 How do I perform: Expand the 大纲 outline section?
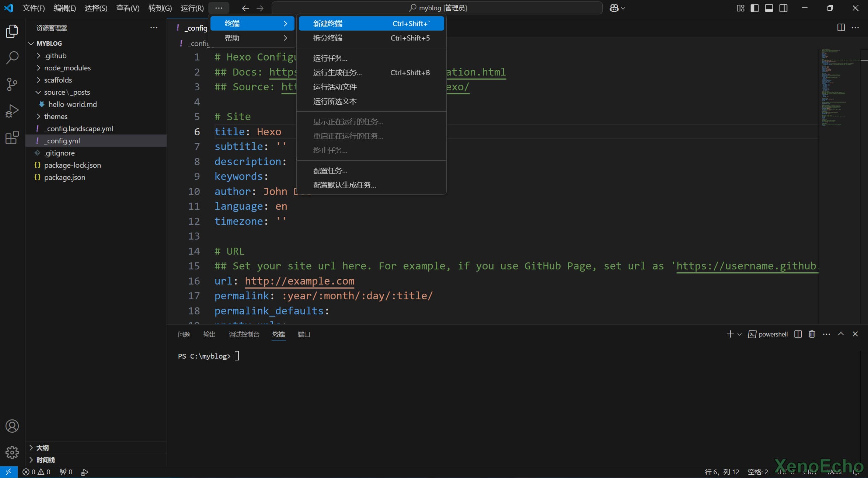point(42,447)
